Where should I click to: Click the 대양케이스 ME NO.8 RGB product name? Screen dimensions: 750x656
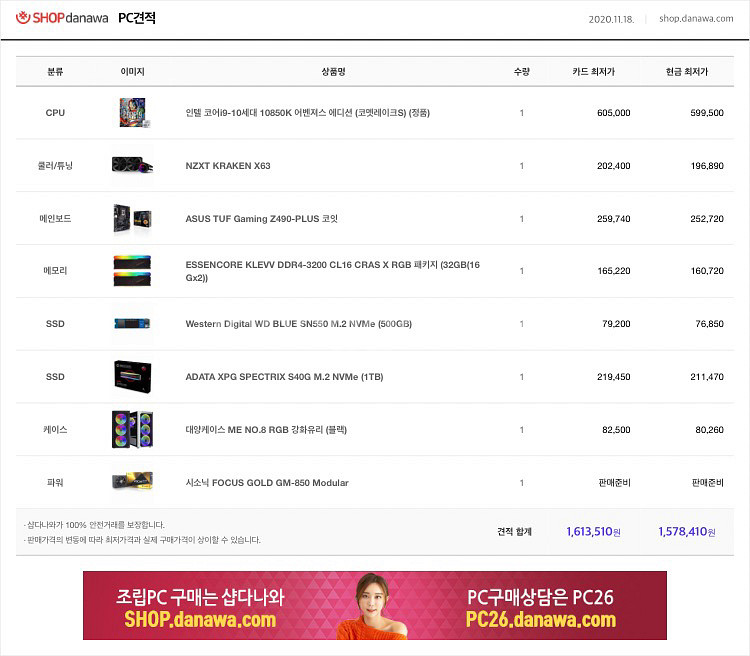point(266,430)
